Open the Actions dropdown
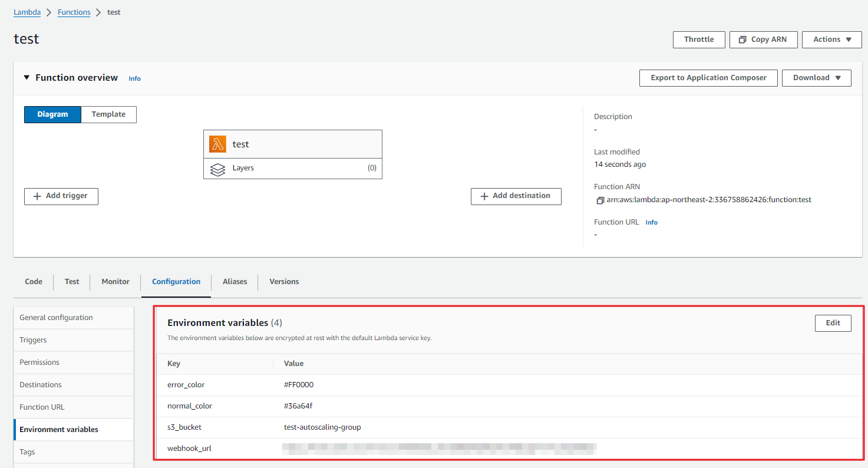The image size is (868, 468). 832,39
